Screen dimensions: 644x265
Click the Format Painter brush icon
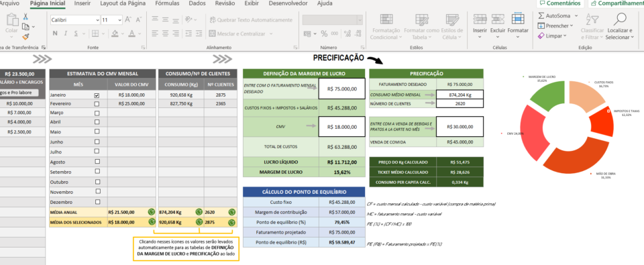coord(25,37)
